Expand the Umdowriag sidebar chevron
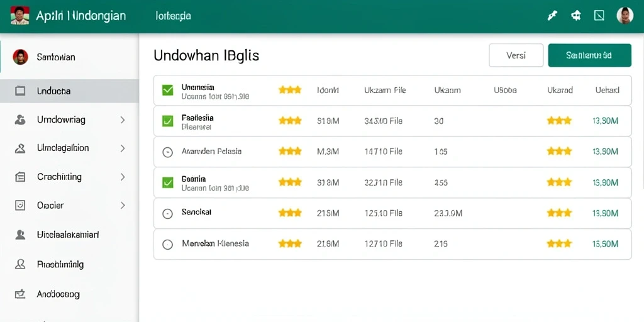Viewport: 644px width, 322px height. 123,120
